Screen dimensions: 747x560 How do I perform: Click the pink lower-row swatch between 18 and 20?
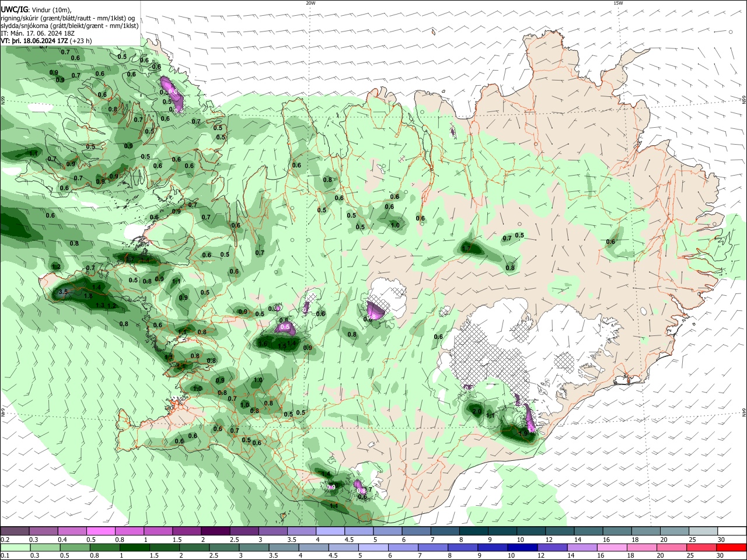(642, 547)
